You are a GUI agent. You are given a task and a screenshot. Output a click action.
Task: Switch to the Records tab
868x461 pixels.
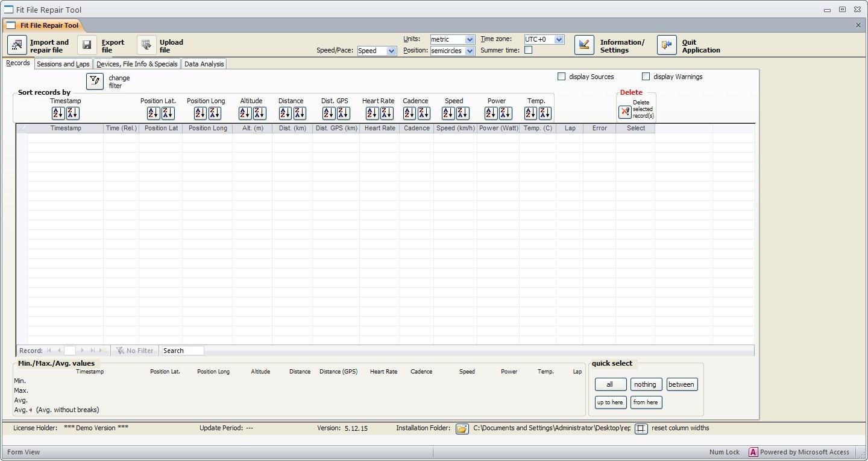point(18,63)
